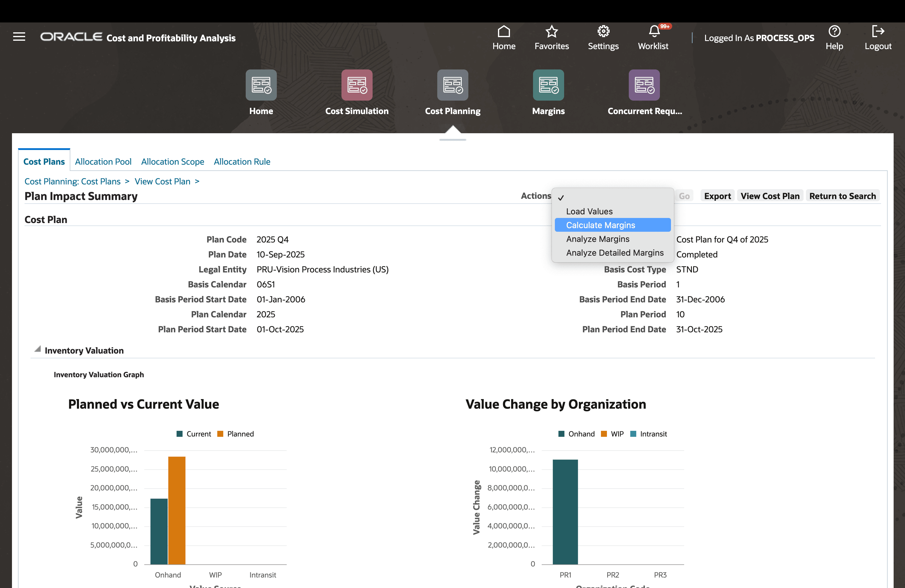This screenshot has width=905, height=588.
Task: Open the Margins module icon
Action: tap(548, 85)
